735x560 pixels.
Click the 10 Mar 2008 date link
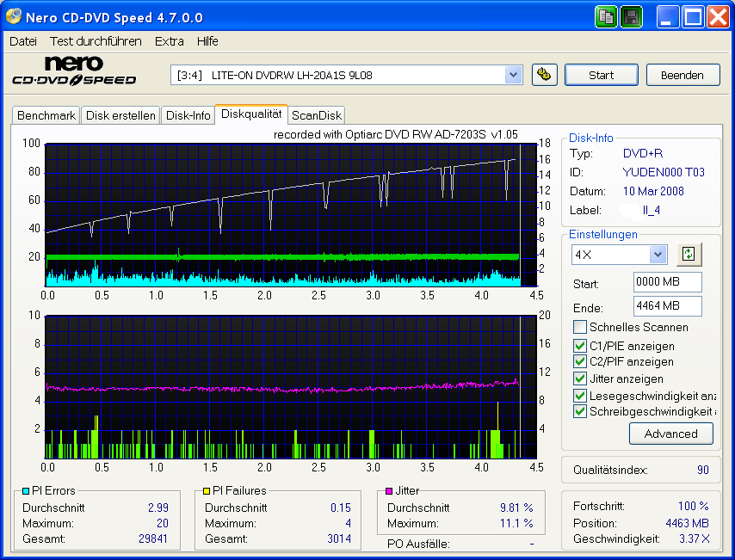[x=652, y=191]
